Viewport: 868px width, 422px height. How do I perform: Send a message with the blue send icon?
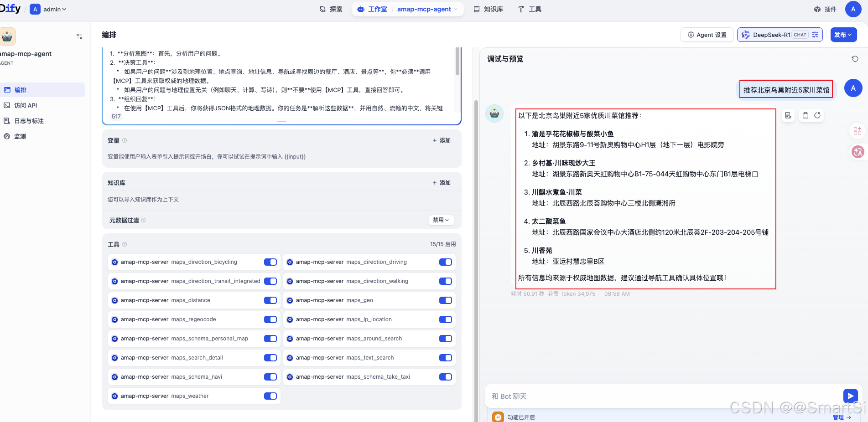point(850,396)
